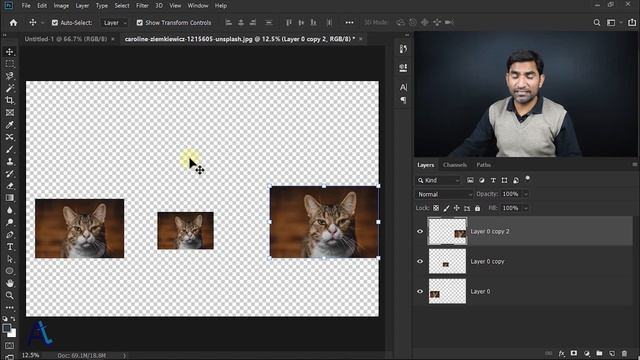Open layer styles fx menu
Viewport: 640px width, 360px height.
tap(562, 353)
